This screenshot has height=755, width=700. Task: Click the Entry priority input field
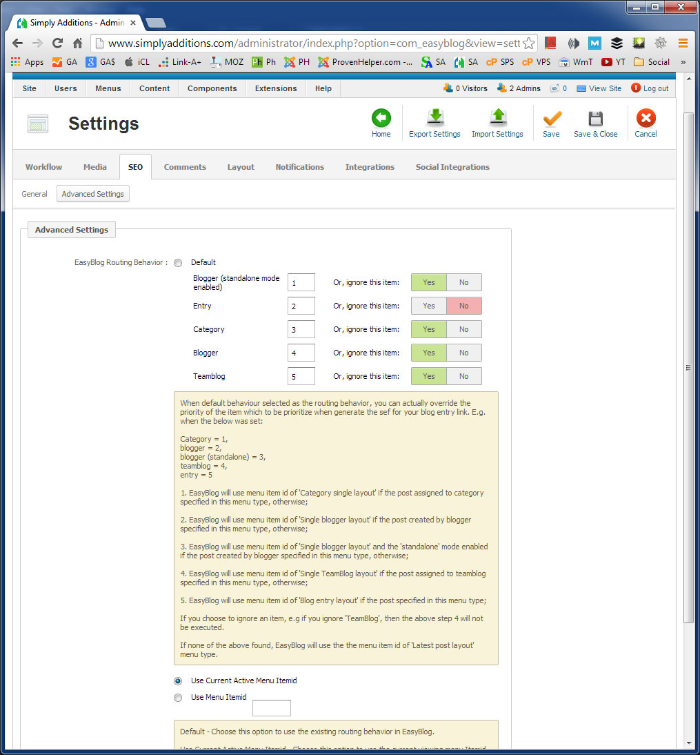tap(301, 306)
